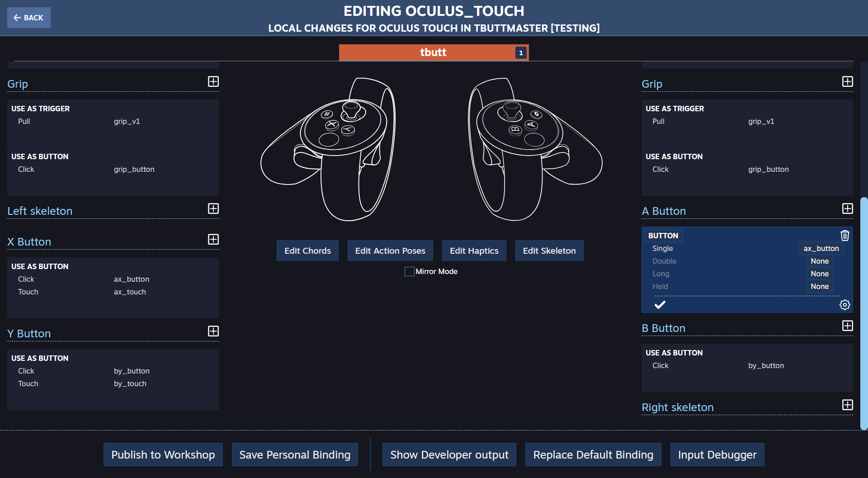The image size is (868, 478).
Task: Select B Button Click by_button row
Action: tap(747, 365)
